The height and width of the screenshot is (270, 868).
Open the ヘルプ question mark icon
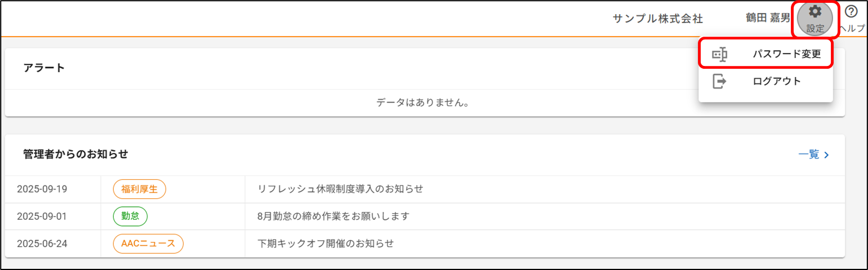click(x=851, y=12)
